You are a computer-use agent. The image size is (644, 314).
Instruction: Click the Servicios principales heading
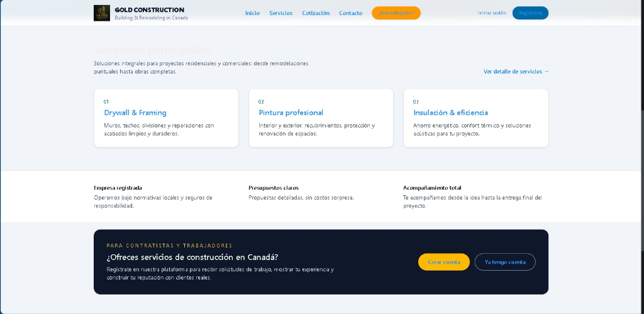tap(152, 50)
